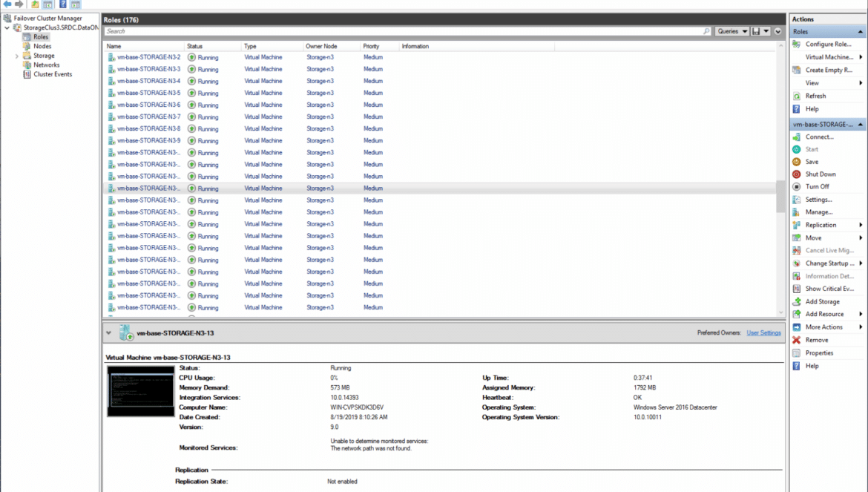The height and width of the screenshot is (492, 868).
Task: Collapse the vm-base-STORAGE actions section
Action: pos(861,125)
